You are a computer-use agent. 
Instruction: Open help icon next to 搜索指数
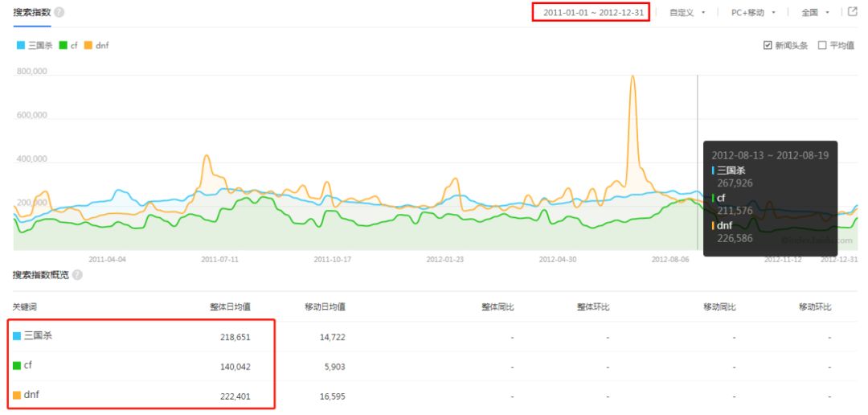click(59, 12)
